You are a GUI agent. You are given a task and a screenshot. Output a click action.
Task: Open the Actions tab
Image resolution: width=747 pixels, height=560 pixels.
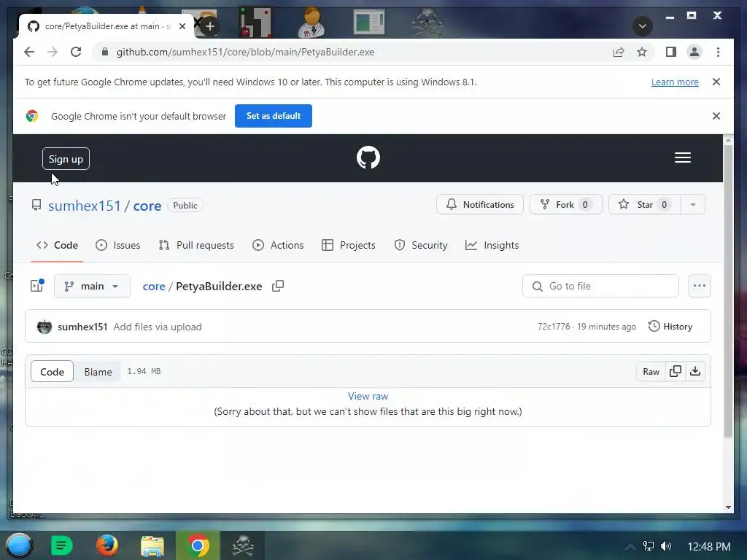pyautogui.click(x=278, y=245)
